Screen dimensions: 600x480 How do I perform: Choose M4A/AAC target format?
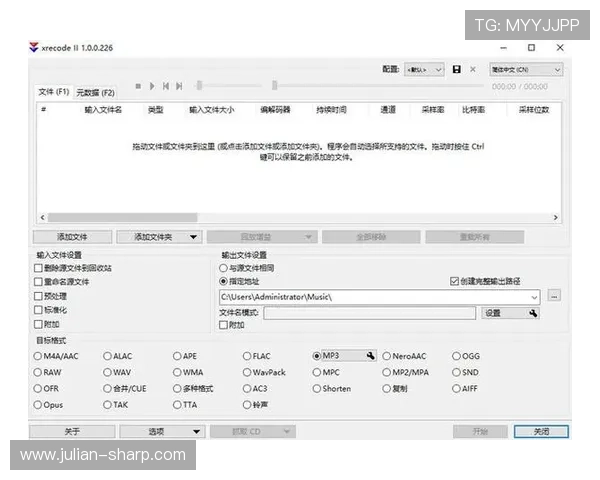38,356
